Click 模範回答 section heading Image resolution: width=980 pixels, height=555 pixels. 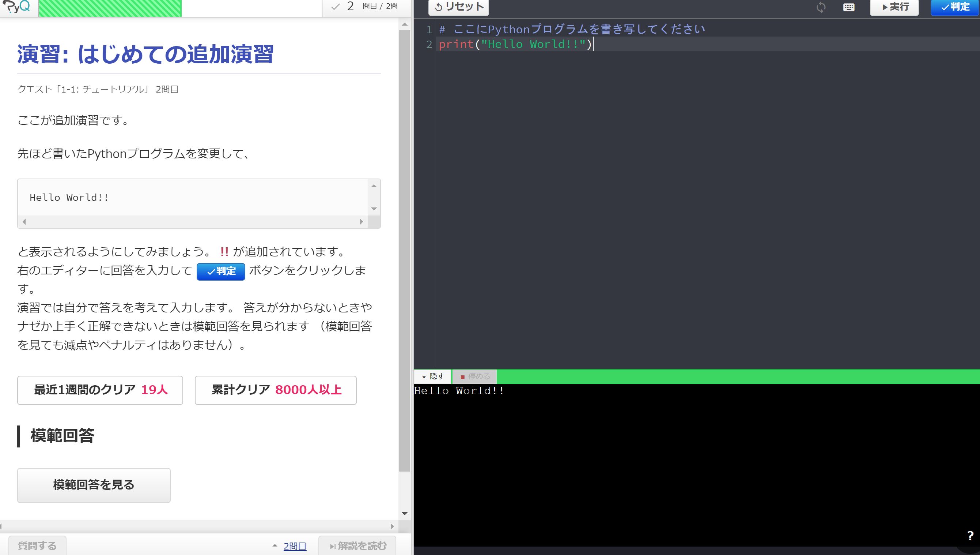point(63,436)
